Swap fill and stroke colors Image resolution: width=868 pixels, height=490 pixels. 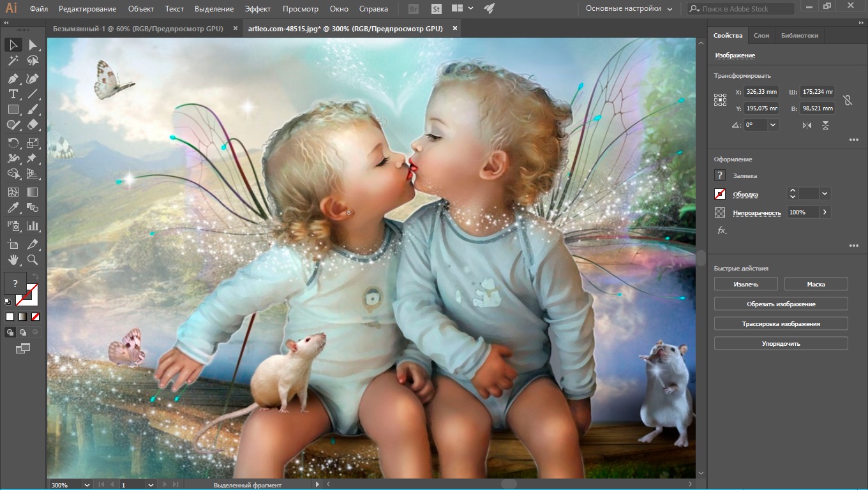(36, 277)
